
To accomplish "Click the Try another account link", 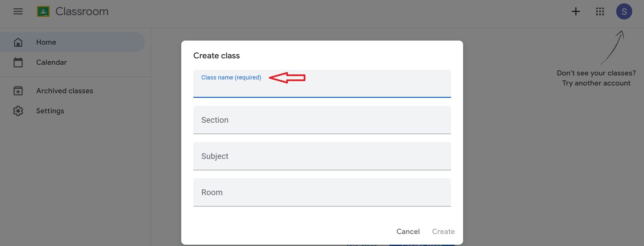I will click(596, 83).
